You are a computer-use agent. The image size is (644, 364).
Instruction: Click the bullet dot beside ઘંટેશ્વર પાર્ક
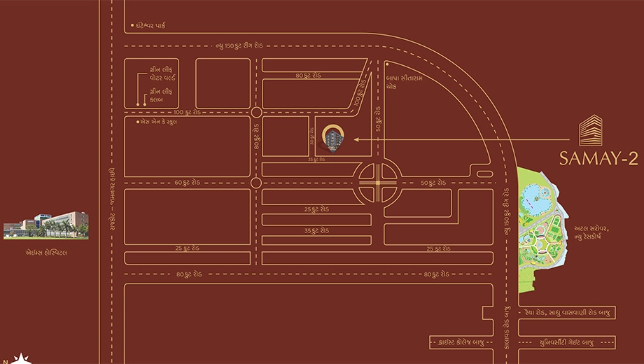pyautogui.click(x=132, y=25)
